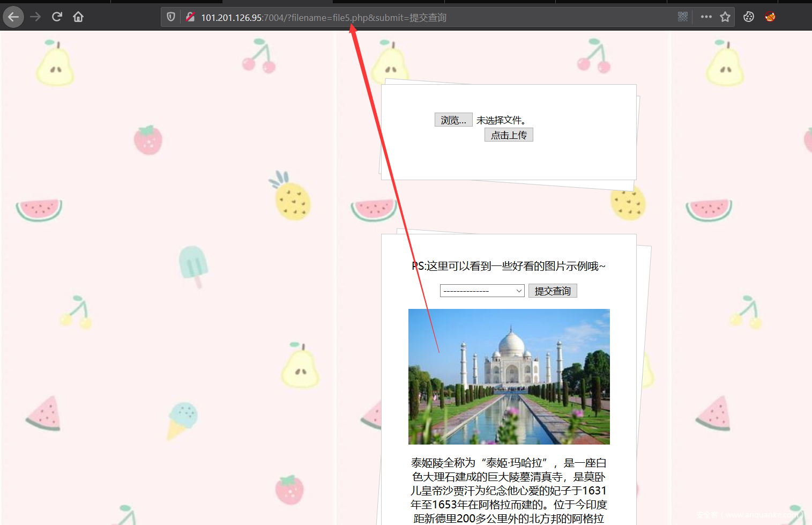
Task: Reload the current page
Action: coord(57,17)
